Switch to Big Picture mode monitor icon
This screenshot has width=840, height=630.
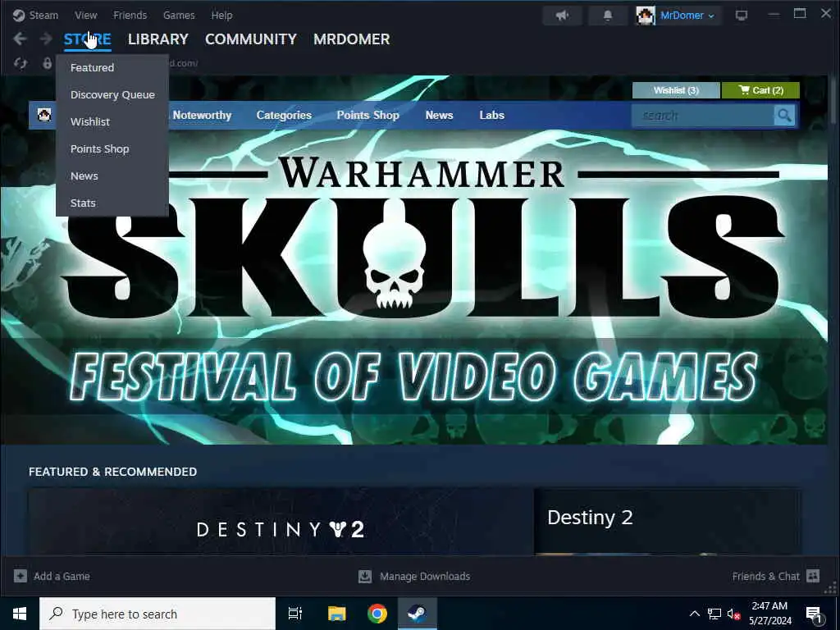pyautogui.click(x=742, y=15)
